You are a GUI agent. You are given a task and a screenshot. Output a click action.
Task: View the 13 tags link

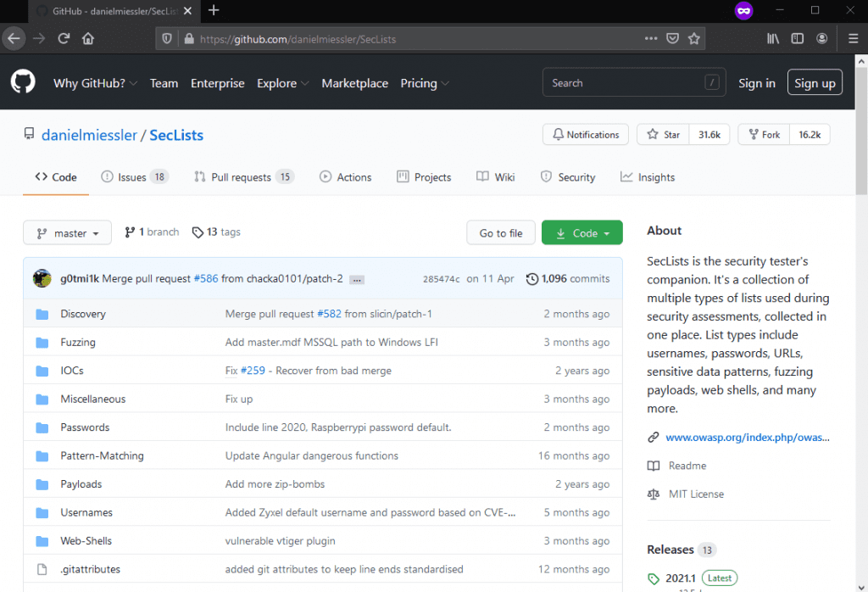(216, 232)
